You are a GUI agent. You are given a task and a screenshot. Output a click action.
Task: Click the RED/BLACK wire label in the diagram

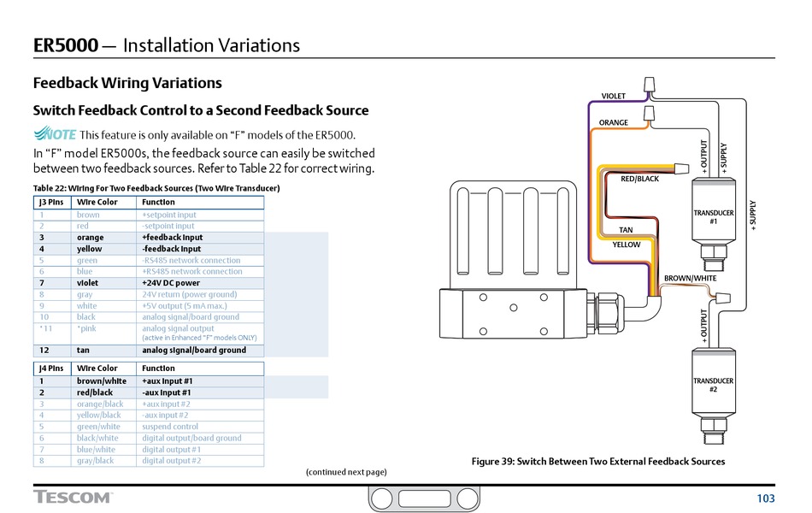tap(639, 179)
